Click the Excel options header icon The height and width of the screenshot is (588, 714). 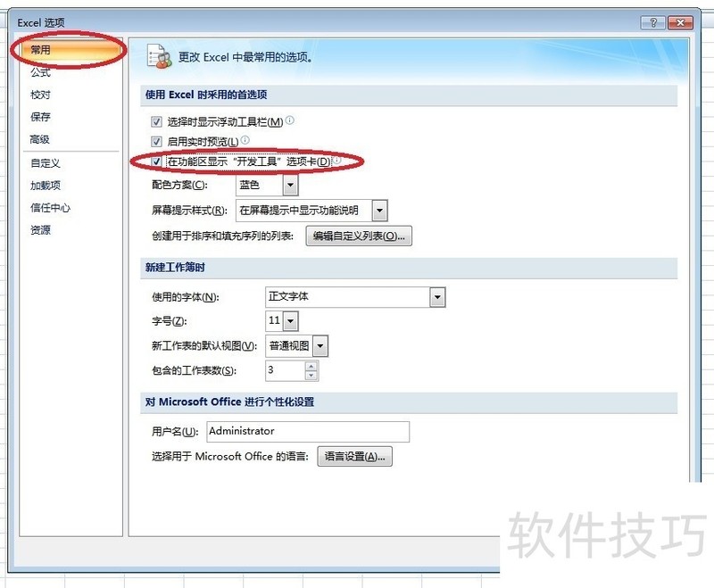tap(159, 57)
